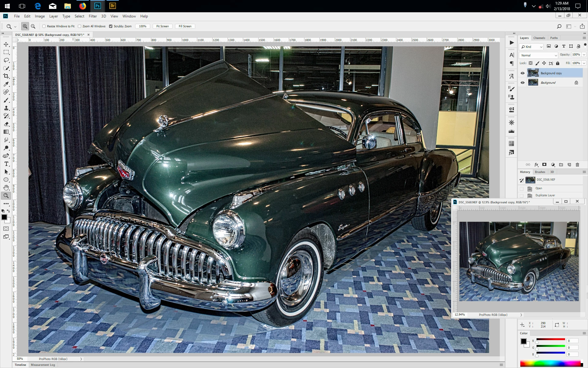The width and height of the screenshot is (588, 368).
Task: Select the Horizontal Type tool
Action: (6, 164)
